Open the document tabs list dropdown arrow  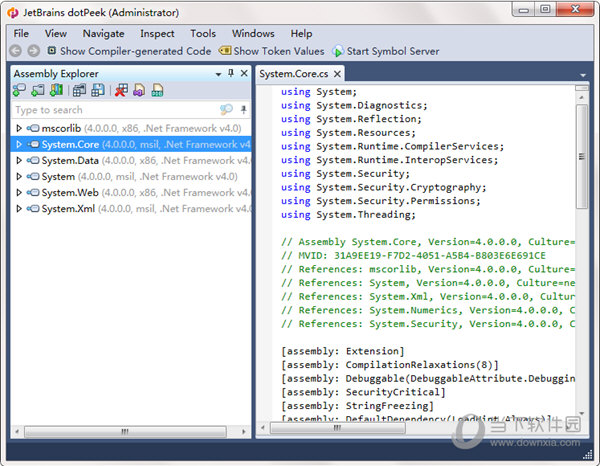click(x=583, y=75)
